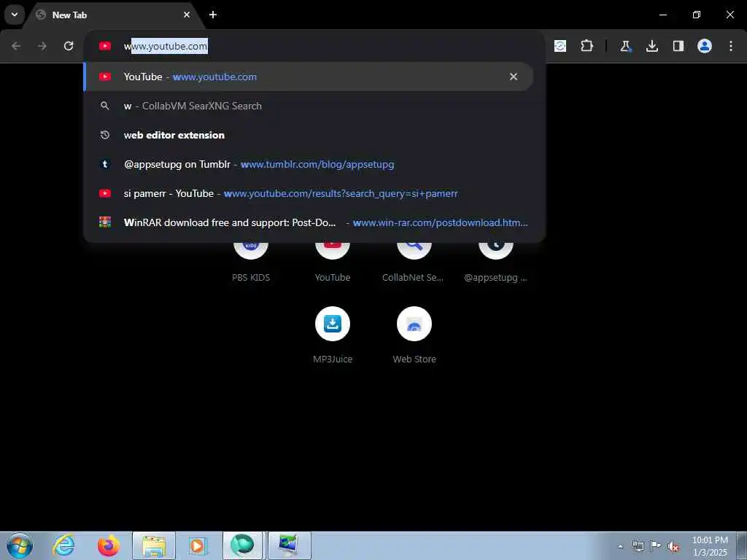Search 'w' with CollabVM SearXNG Search
The image size is (747, 560).
pyautogui.click(x=309, y=106)
